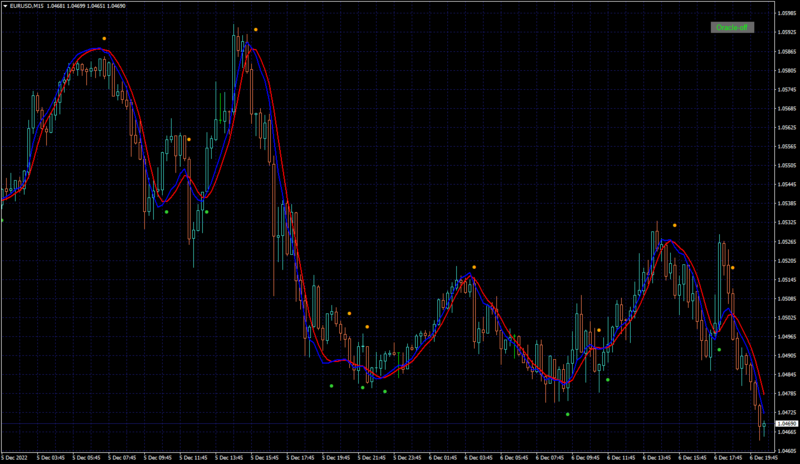Click the time axis label 5 Dec 07:45
The image size is (800, 464).
(x=122, y=458)
